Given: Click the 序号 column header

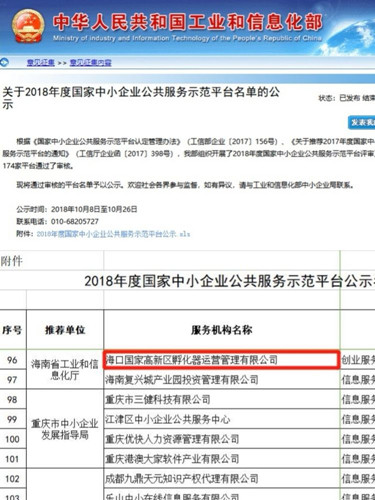Looking at the screenshot, I should click(x=12, y=330).
